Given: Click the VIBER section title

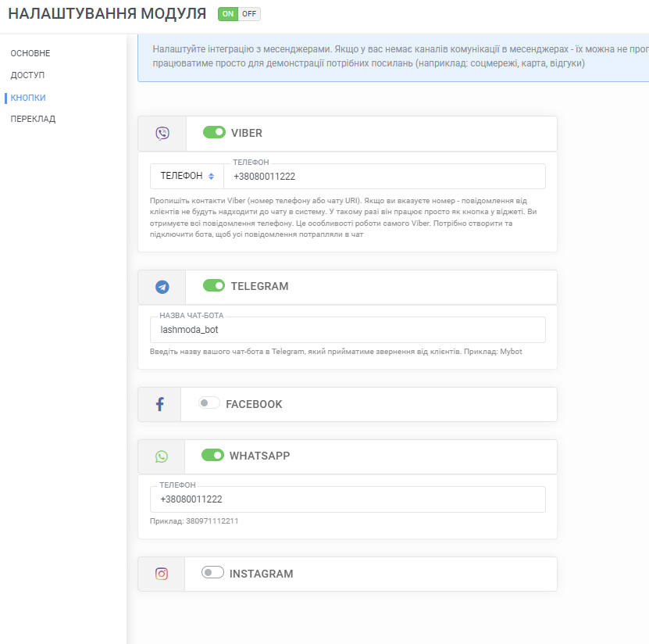Looking at the screenshot, I should tap(247, 133).
